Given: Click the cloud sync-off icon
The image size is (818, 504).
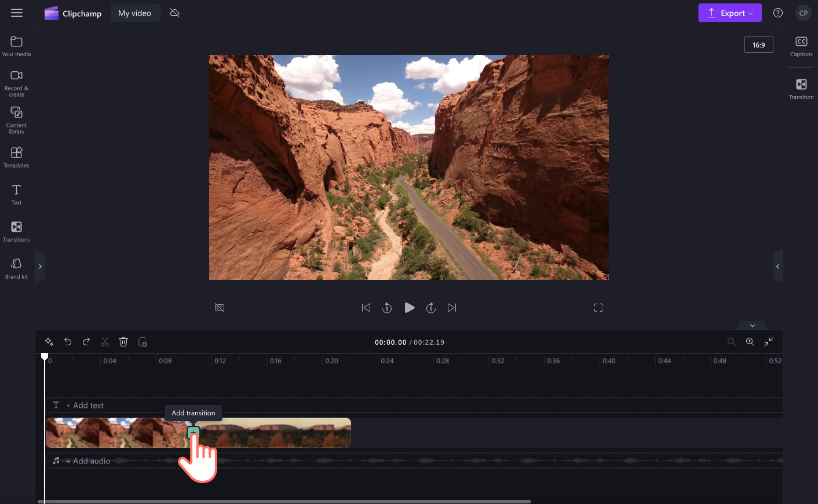Looking at the screenshot, I should coord(174,13).
